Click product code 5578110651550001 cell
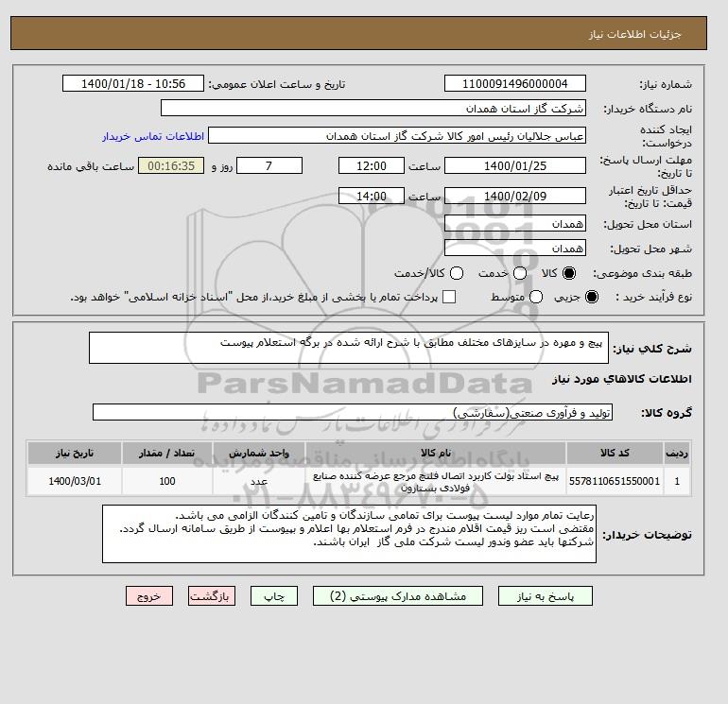The width and height of the screenshot is (728, 704). point(615,481)
